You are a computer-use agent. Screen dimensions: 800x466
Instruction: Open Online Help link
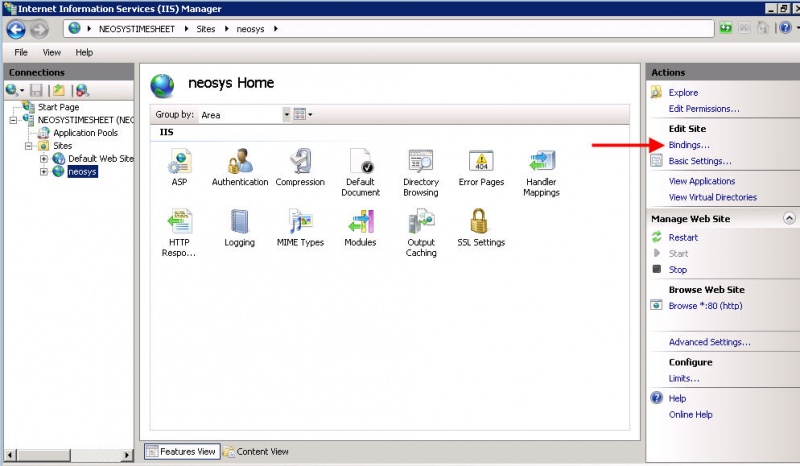click(x=690, y=414)
